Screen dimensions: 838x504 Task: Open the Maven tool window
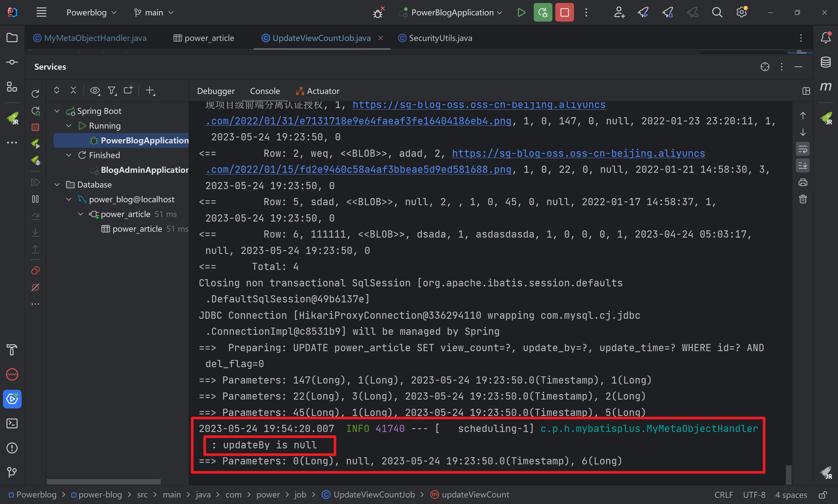(x=826, y=87)
